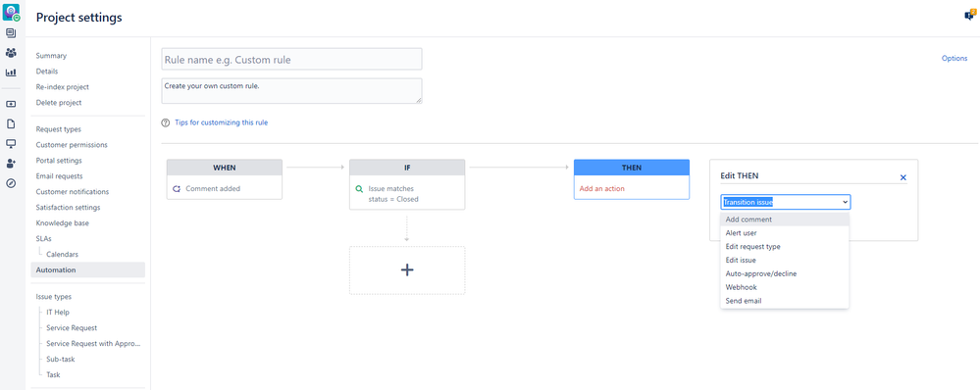Click the Invite team user icon
The height and width of the screenshot is (390, 980).
click(11, 164)
